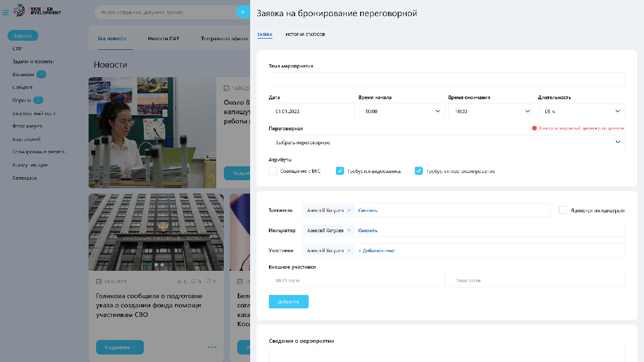The width and height of the screenshot is (644, 362).
Task: Click the Тема мероприятия input field
Action: pyautogui.click(x=447, y=80)
